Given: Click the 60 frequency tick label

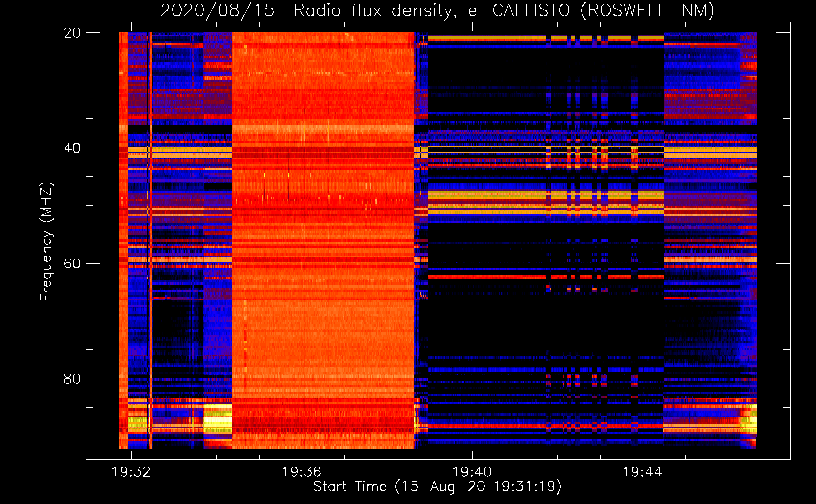Looking at the screenshot, I should tap(72, 264).
